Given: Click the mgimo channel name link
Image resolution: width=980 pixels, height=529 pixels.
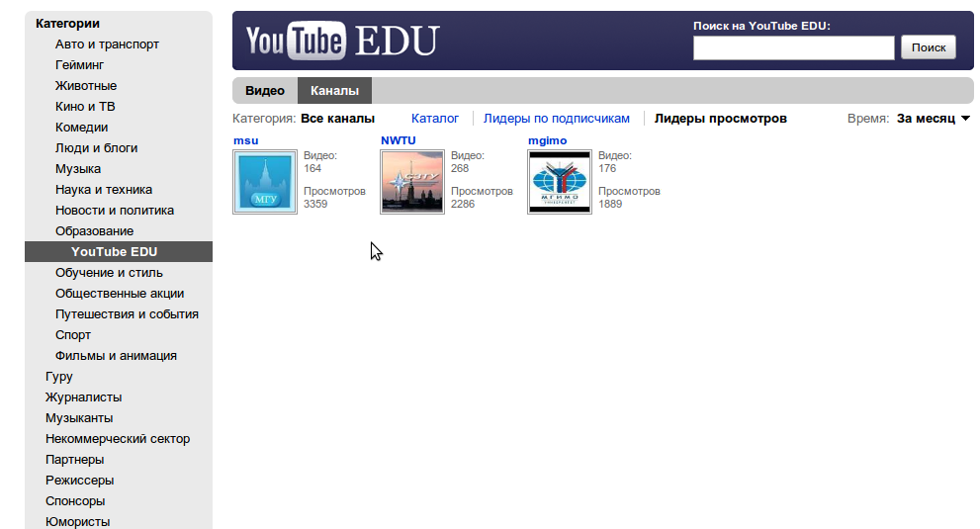Looking at the screenshot, I should tap(548, 140).
